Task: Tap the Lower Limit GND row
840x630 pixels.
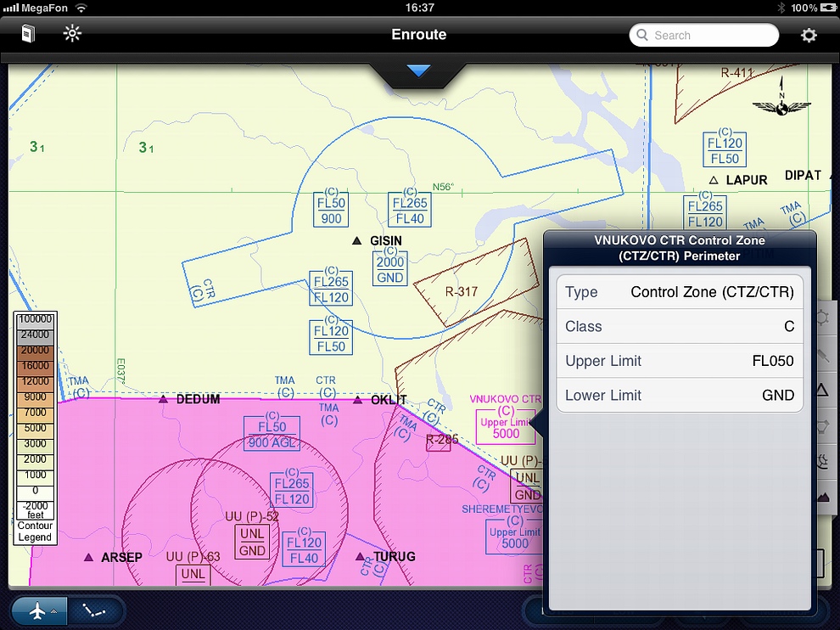Action: pyautogui.click(x=680, y=395)
